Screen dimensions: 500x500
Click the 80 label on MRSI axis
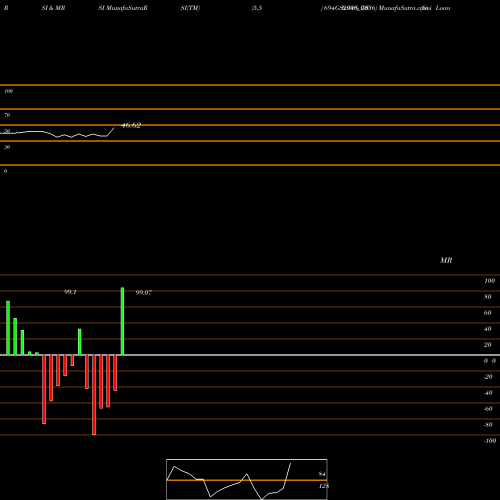pyautogui.click(x=488, y=297)
